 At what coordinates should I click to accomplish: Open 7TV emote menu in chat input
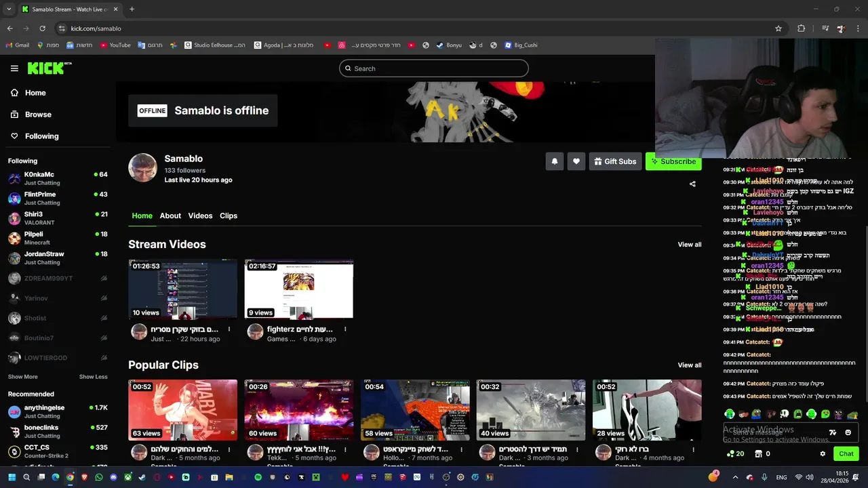coord(833,432)
